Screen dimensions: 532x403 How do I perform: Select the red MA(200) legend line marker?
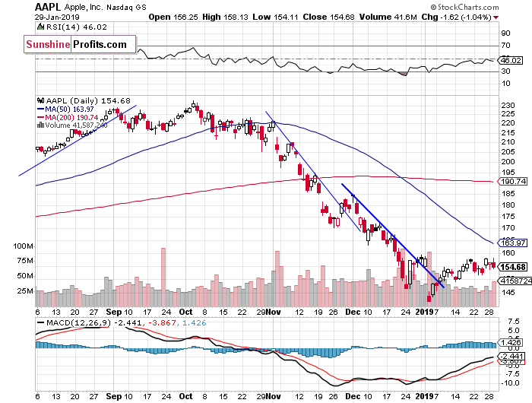pos(40,117)
